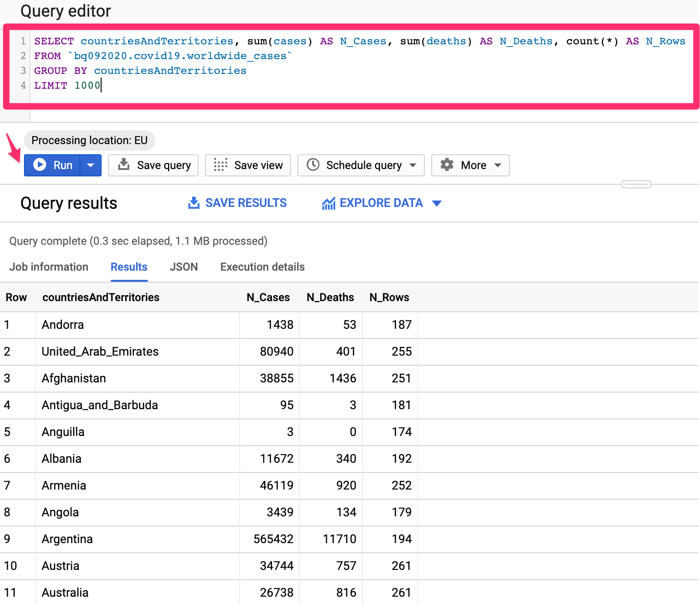Open the Run options dropdown arrow
The width and height of the screenshot is (700, 605).
coord(91,165)
